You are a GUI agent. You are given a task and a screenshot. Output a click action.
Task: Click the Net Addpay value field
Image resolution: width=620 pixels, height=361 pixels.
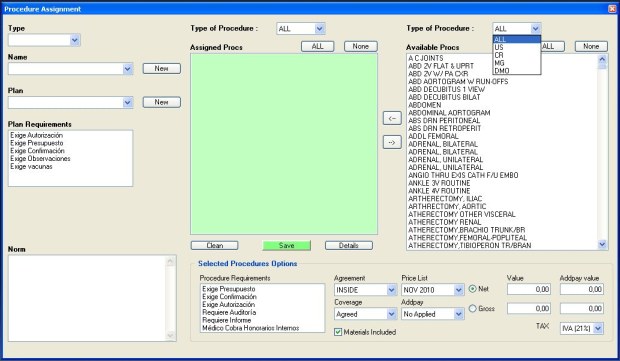click(582, 289)
